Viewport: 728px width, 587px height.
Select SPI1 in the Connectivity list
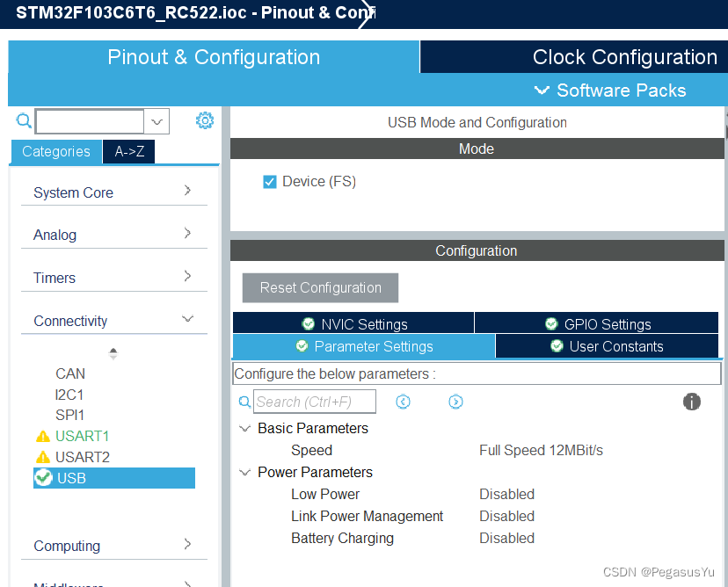click(x=69, y=415)
